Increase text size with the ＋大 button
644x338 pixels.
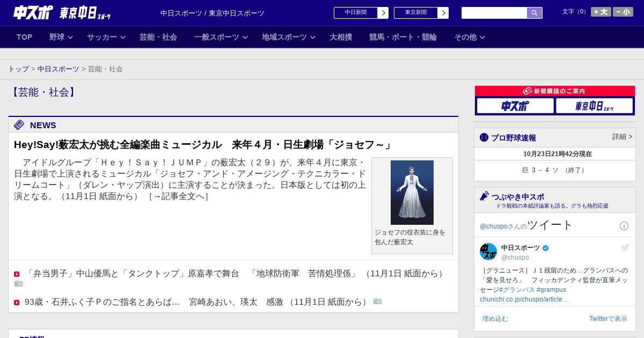coord(601,12)
